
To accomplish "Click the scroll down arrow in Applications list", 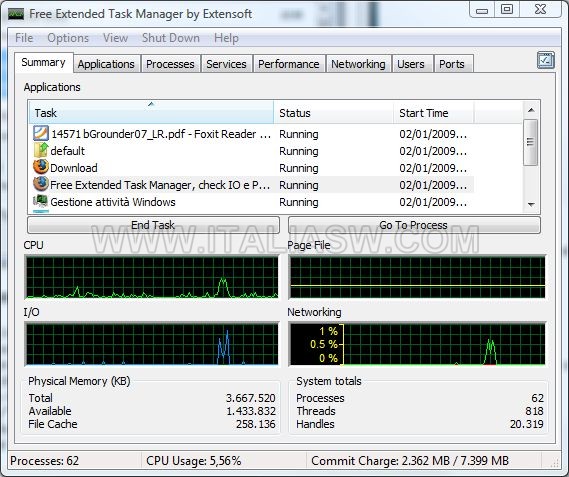I will pos(531,204).
